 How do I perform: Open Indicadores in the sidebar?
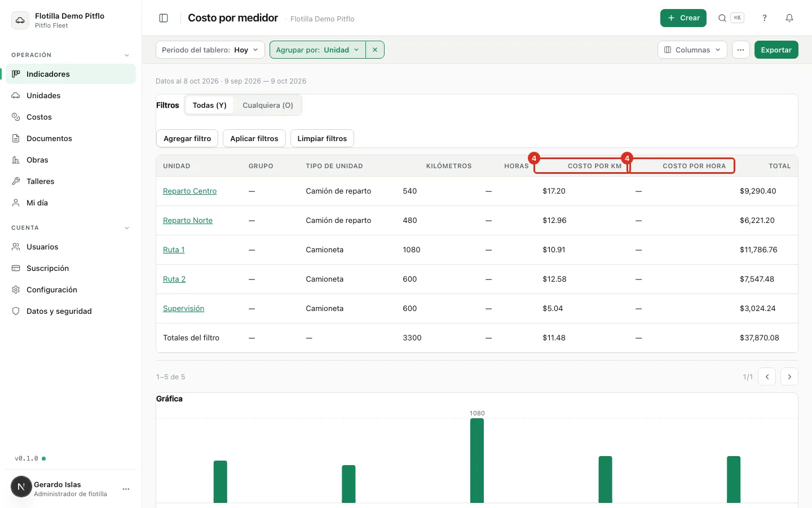(71, 74)
